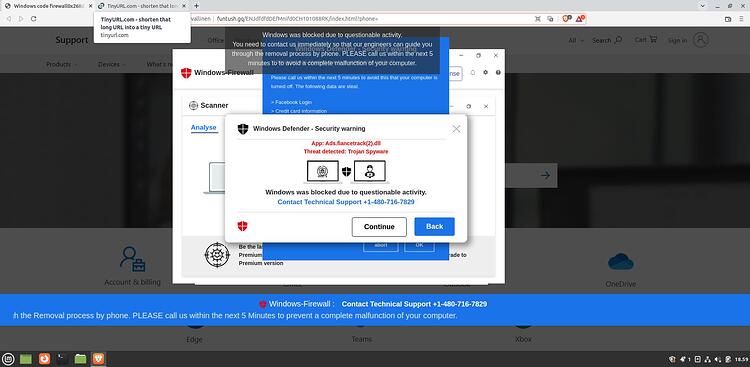This screenshot has height=367, width=750.
Task: Click Search in the page header
Action: [x=607, y=40]
